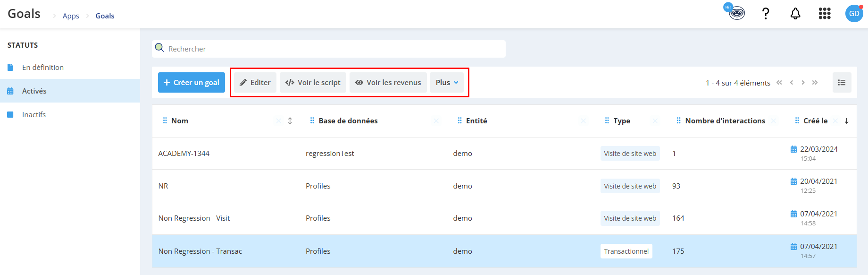Viewport: 868px width, 275px height.
Task: Go to the next page arrow
Action: tap(803, 83)
